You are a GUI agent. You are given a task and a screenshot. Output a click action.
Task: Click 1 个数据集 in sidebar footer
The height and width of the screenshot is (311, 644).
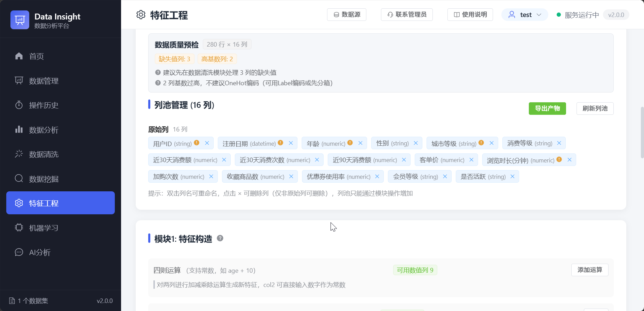pyautogui.click(x=29, y=301)
